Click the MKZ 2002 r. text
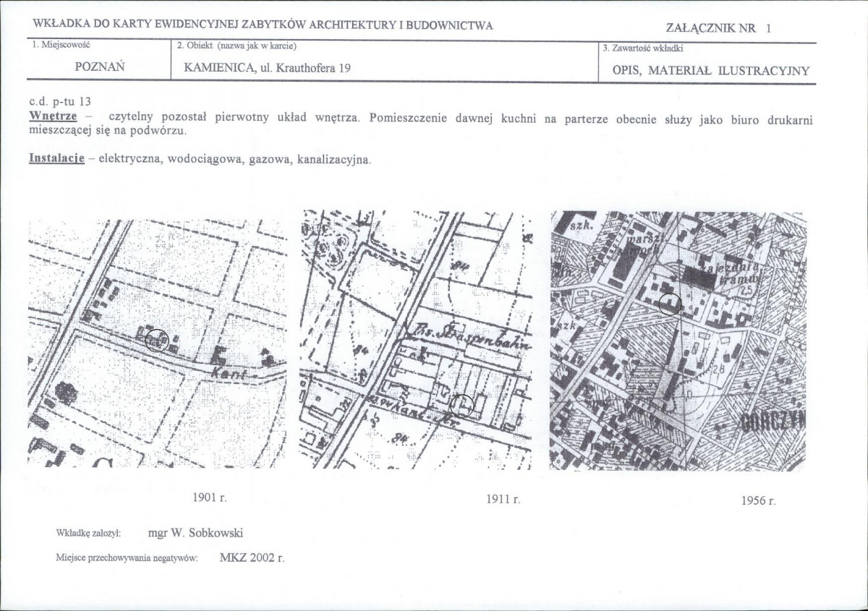The height and width of the screenshot is (611, 868). pyautogui.click(x=247, y=558)
